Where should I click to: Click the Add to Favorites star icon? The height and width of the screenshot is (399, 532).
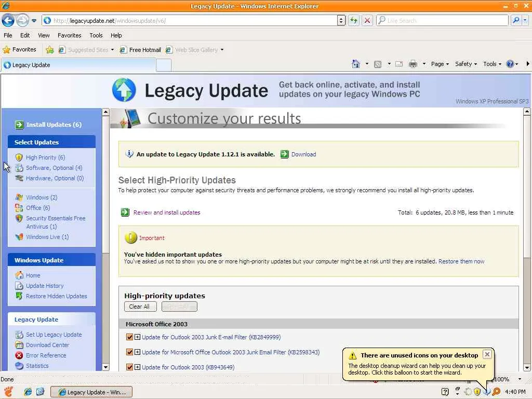(50, 50)
